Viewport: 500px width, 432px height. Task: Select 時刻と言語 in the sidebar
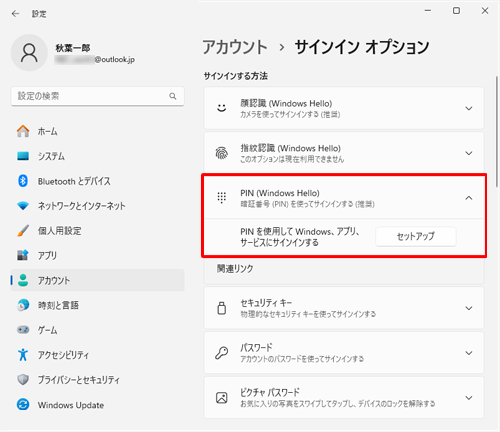97,305
